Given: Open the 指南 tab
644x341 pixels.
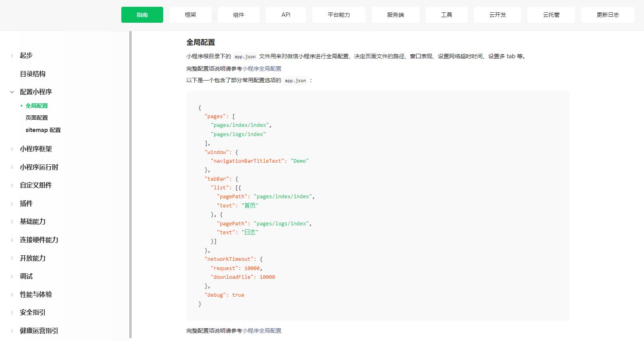Looking at the screenshot, I should click(142, 15).
